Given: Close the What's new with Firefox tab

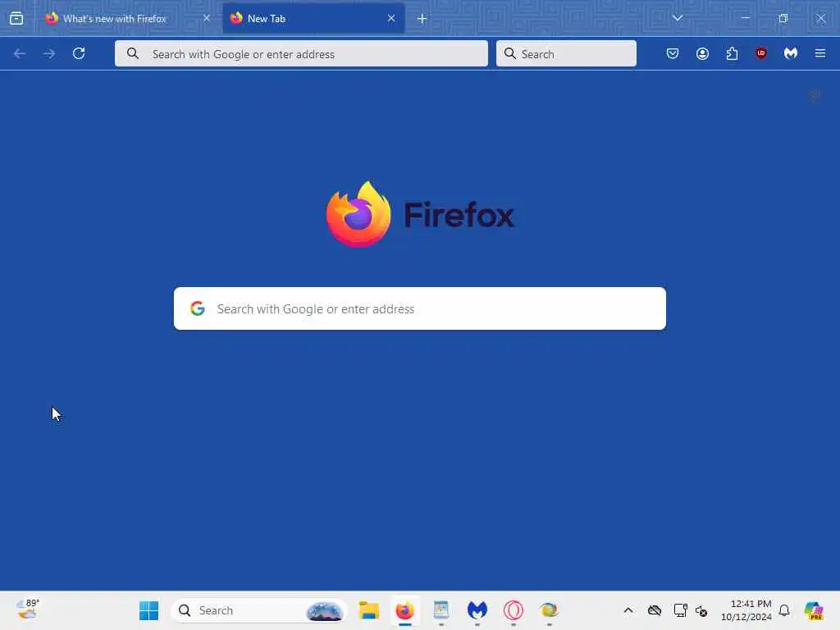Looking at the screenshot, I should pos(206,18).
